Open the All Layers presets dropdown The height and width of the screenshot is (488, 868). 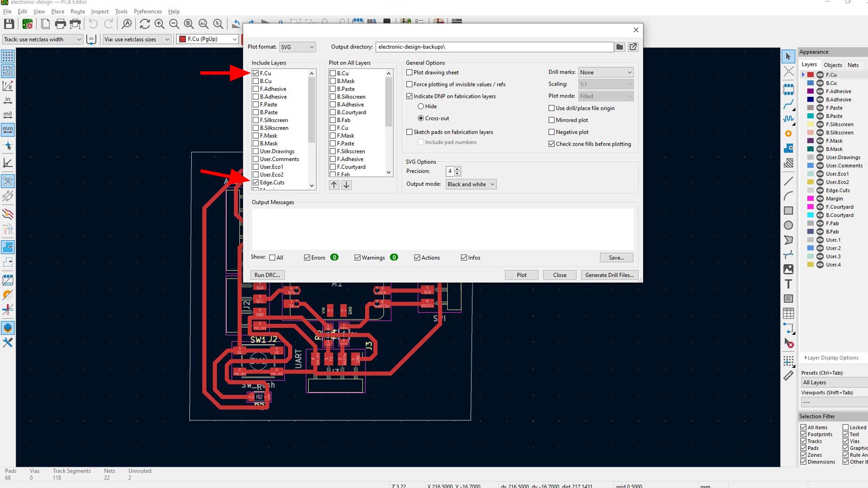(x=834, y=382)
